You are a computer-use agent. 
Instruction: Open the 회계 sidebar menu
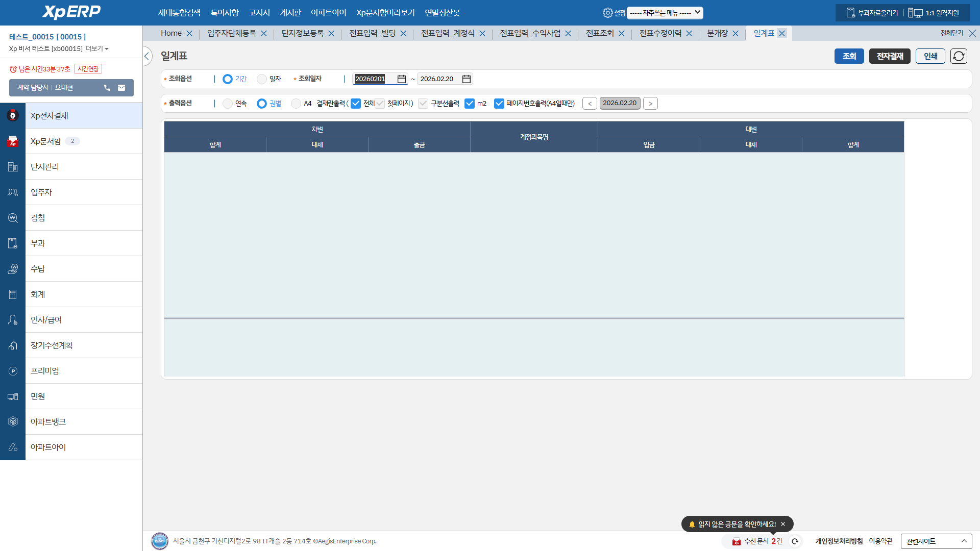(x=38, y=294)
